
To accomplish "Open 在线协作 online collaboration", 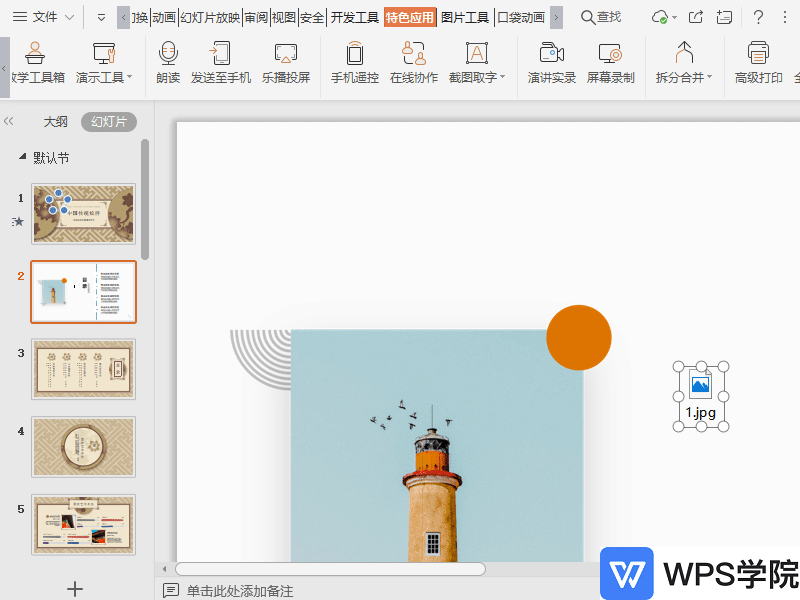I will (x=414, y=62).
